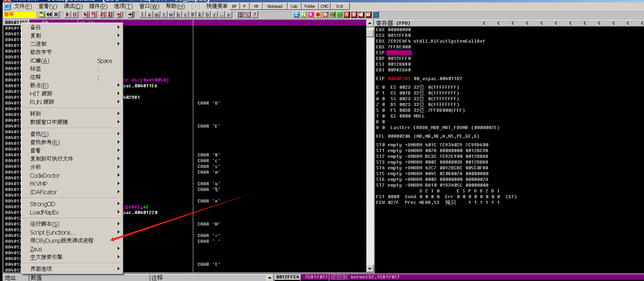
Task: Click the 寄存器 (FPU) registers header
Action: [x=393, y=23]
